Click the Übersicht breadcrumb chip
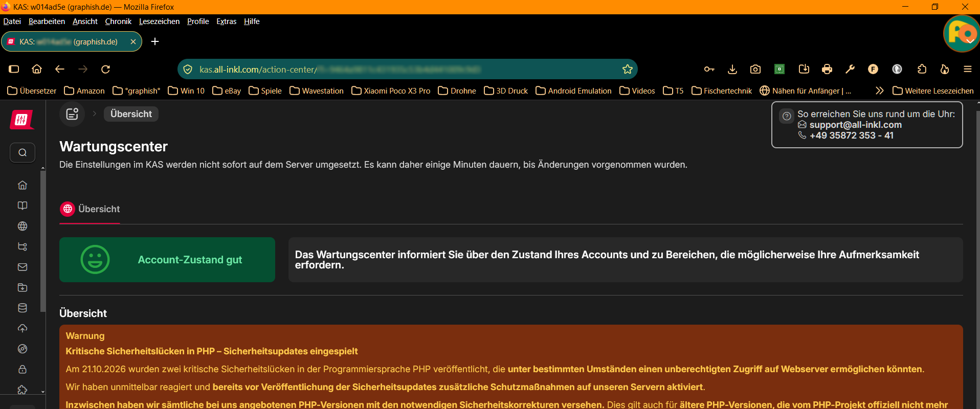This screenshot has width=980, height=409. pyautogui.click(x=131, y=113)
